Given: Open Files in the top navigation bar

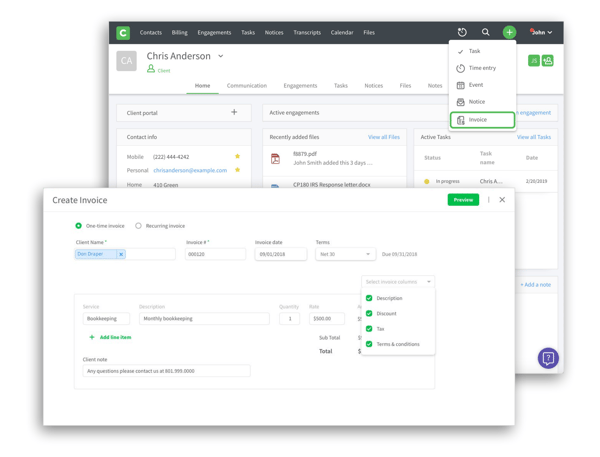Looking at the screenshot, I should 369,33.
